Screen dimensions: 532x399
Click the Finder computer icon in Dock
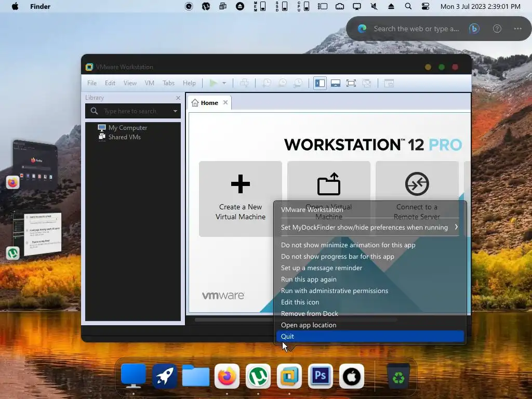(x=134, y=376)
